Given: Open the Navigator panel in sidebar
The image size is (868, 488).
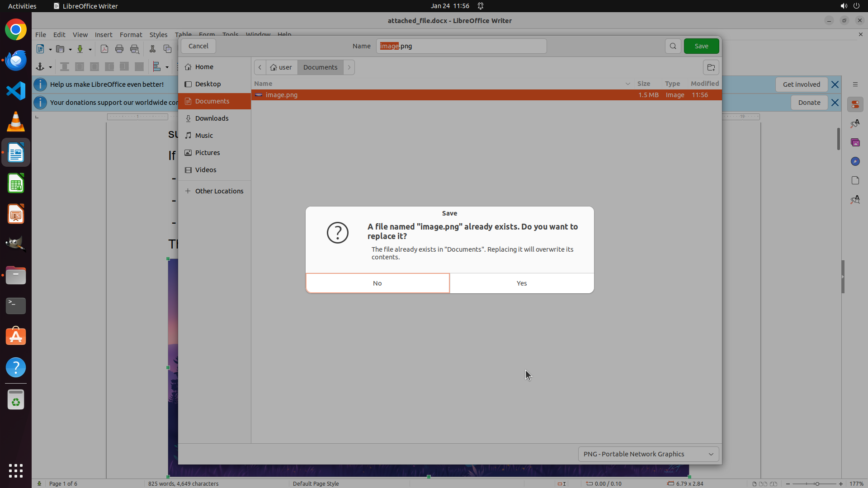Looking at the screenshot, I should (855, 161).
